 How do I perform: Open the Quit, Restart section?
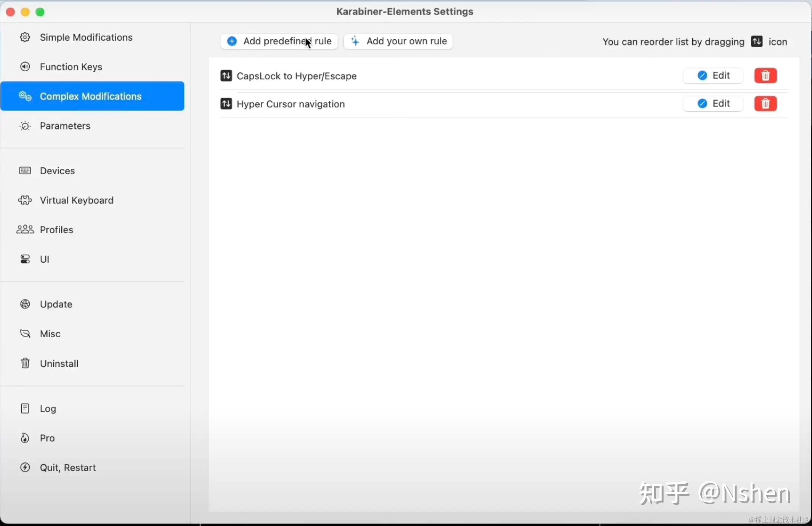(92, 468)
